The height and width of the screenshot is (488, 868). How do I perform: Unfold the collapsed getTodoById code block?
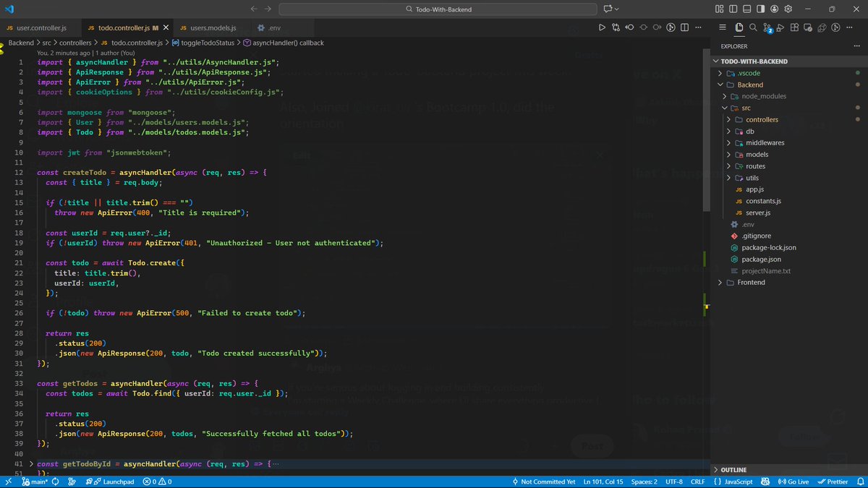tap(31, 463)
